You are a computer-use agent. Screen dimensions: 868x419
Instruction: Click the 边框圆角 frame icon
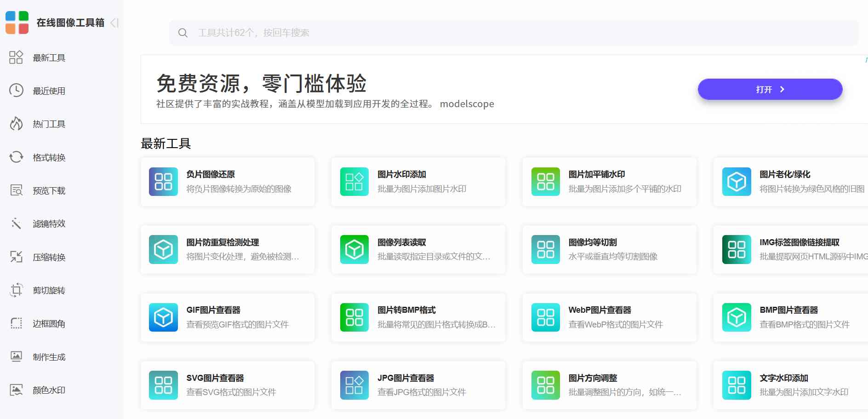(x=16, y=323)
